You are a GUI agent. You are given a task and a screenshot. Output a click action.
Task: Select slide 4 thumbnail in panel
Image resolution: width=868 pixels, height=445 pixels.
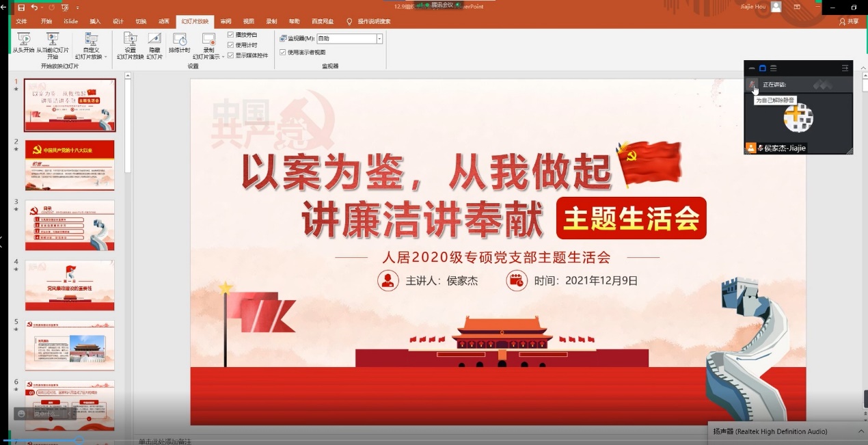(70, 285)
